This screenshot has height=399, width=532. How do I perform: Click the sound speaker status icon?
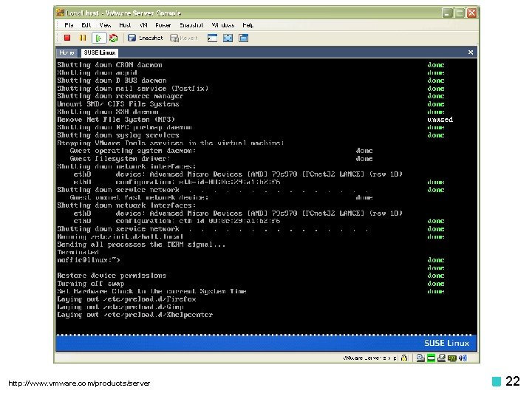click(x=463, y=358)
